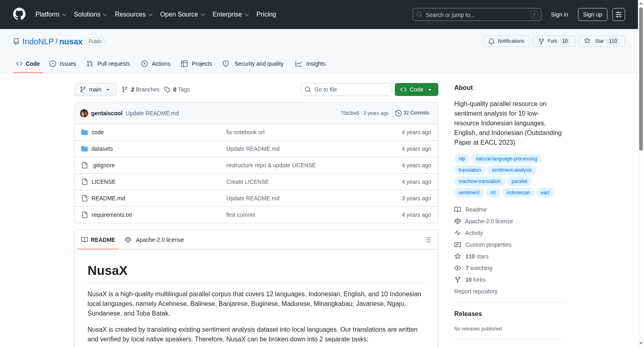Click the Sign in link
This screenshot has height=347, width=644.
559,15
